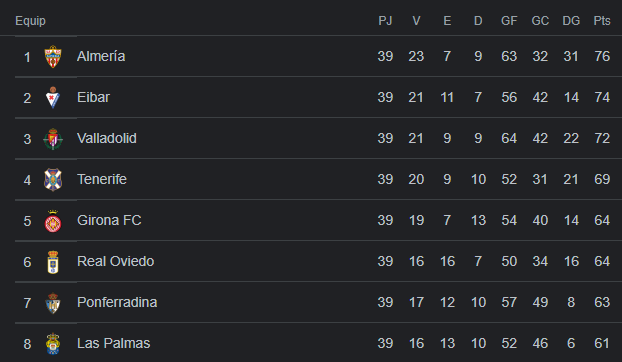Image resolution: width=622 pixels, height=362 pixels.
Task: Select the Girona FC team name
Action: [109, 220]
